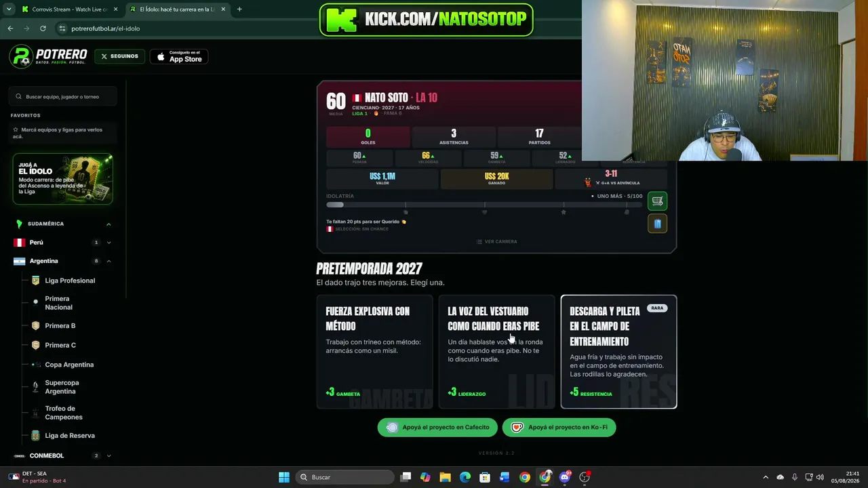The width and height of the screenshot is (868, 488).
Task: Open File Explorer from the taskbar
Action: pos(445,477)
